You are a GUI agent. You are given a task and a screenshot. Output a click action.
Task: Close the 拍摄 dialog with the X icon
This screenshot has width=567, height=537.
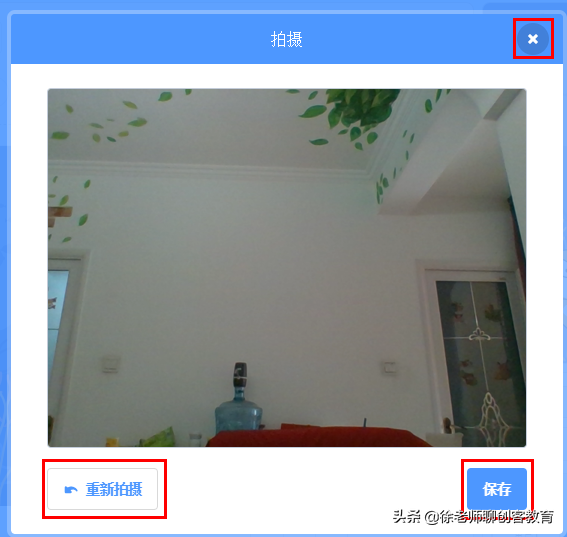(x=533, y=39)
